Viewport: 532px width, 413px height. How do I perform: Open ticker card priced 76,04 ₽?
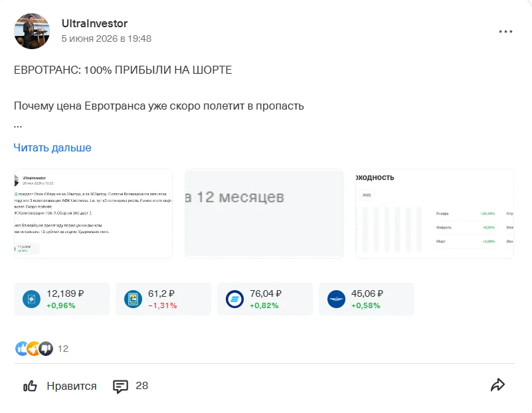point(265,299)
